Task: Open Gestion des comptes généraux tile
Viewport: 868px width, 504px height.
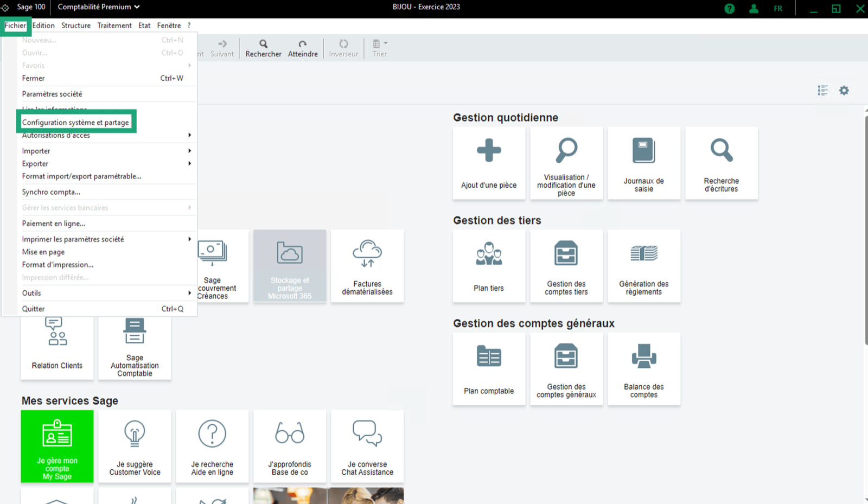Action: coord(566,369)
